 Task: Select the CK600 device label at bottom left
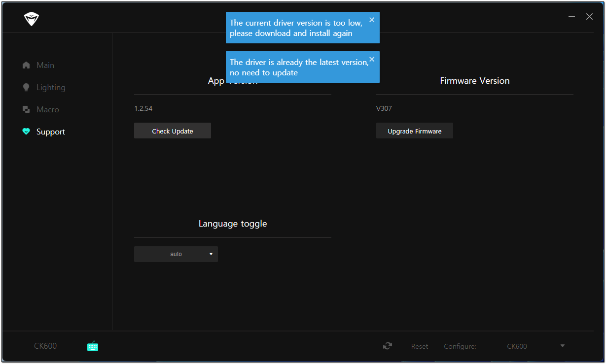(x=45, y=346)
